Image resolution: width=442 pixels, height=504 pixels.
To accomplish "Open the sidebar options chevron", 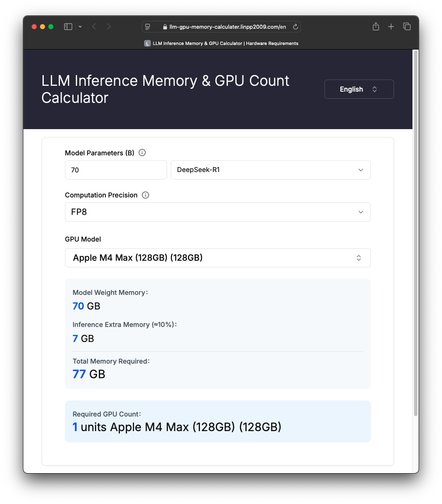I will coord(80,27).
